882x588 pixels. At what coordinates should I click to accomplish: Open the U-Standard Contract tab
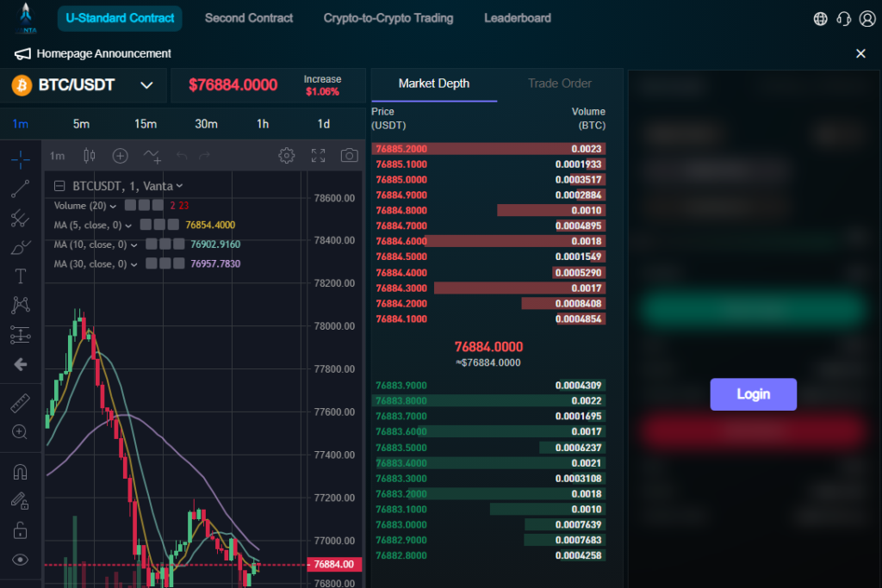(x=120, y=19)
